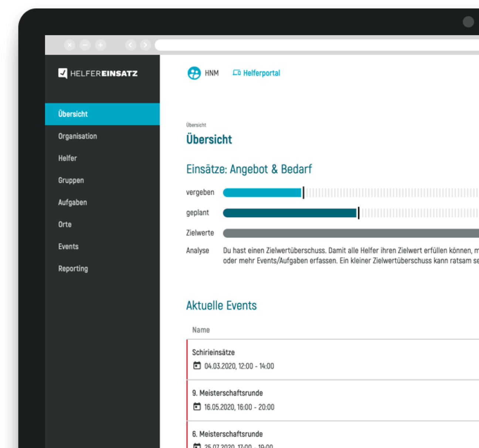The height and width of the screenshot is (448, 479).
Task: Open Aufgaben from the sidebar
Action: pos(72,203)
